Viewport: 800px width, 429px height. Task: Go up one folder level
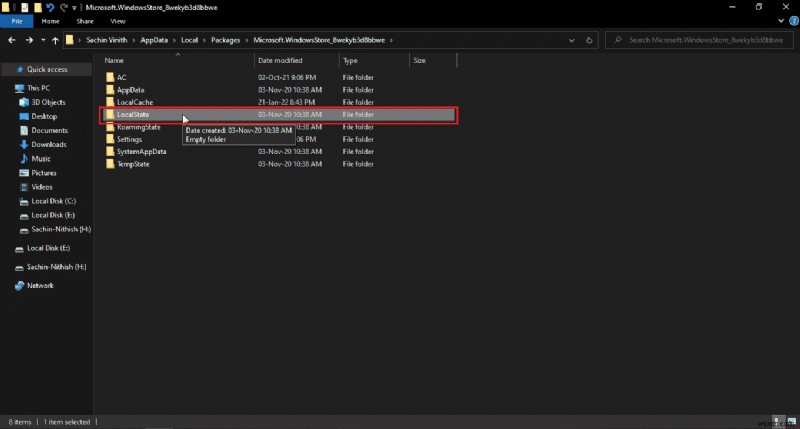55,40
